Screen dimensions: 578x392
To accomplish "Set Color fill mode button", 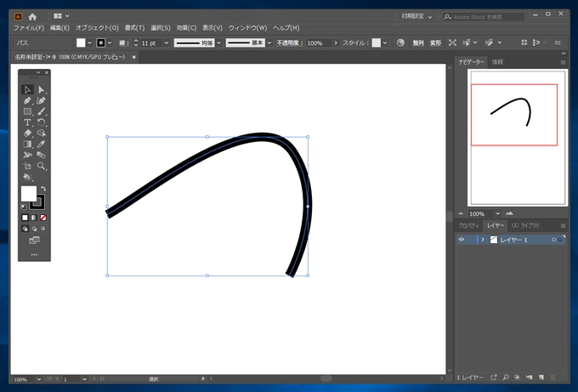I will tap(25, 218).
